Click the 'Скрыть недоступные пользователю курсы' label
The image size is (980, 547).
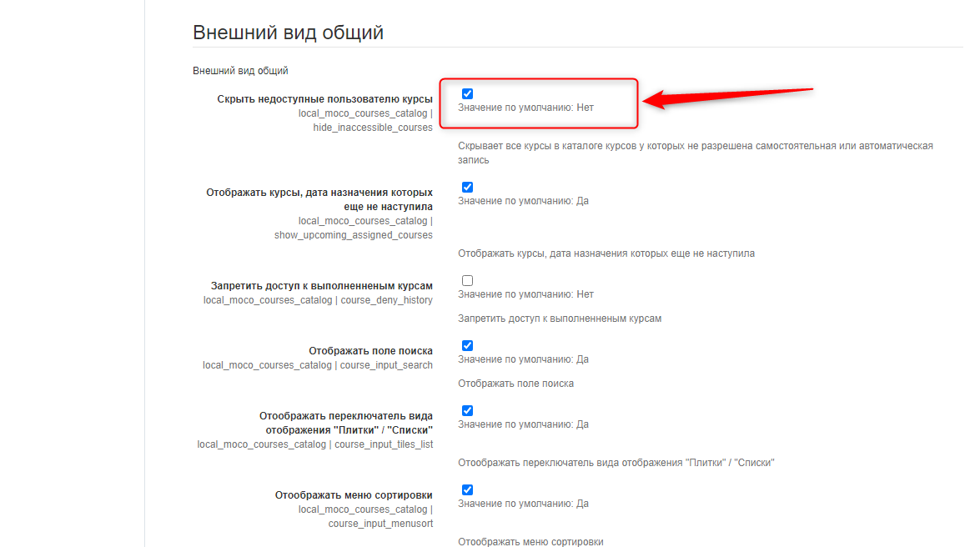(x=324, y=99)
